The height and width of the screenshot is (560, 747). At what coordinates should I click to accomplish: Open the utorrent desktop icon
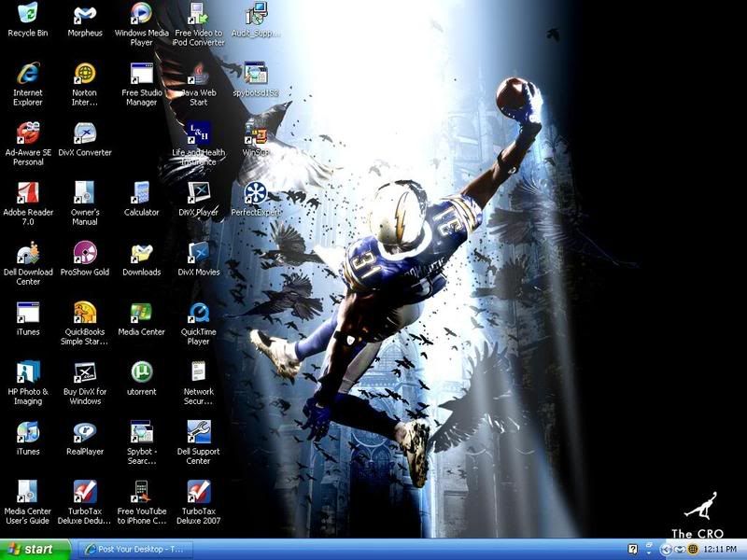141,372
